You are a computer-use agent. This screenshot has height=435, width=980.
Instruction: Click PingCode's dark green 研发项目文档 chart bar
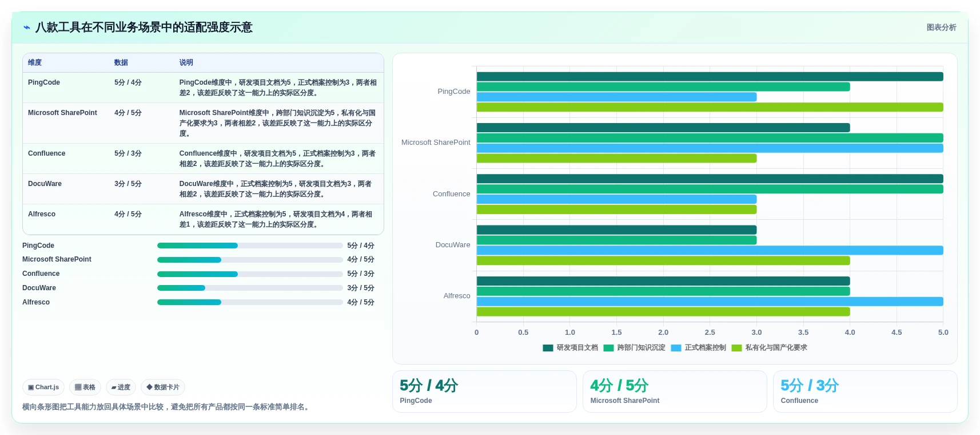pyautogui.click(x=710, y=77)
